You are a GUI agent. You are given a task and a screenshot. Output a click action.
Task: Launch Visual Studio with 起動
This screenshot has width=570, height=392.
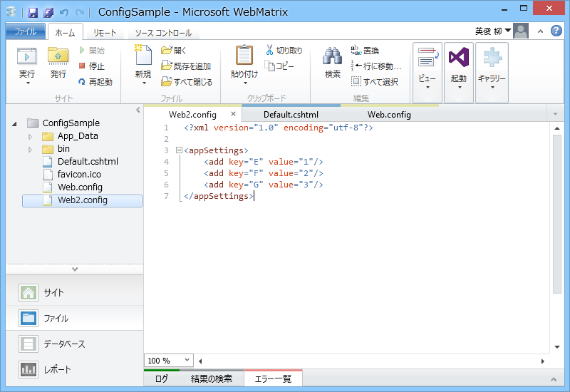(459, 73)
